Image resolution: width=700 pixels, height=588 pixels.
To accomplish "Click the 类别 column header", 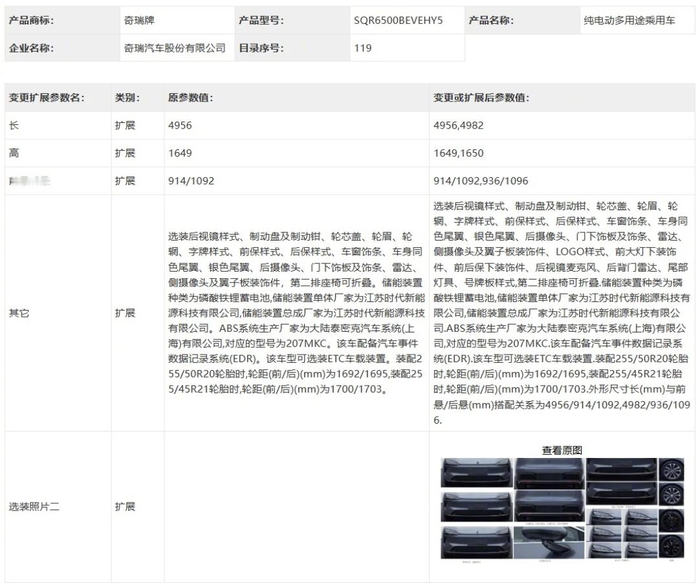I will (x=127, y=97).
